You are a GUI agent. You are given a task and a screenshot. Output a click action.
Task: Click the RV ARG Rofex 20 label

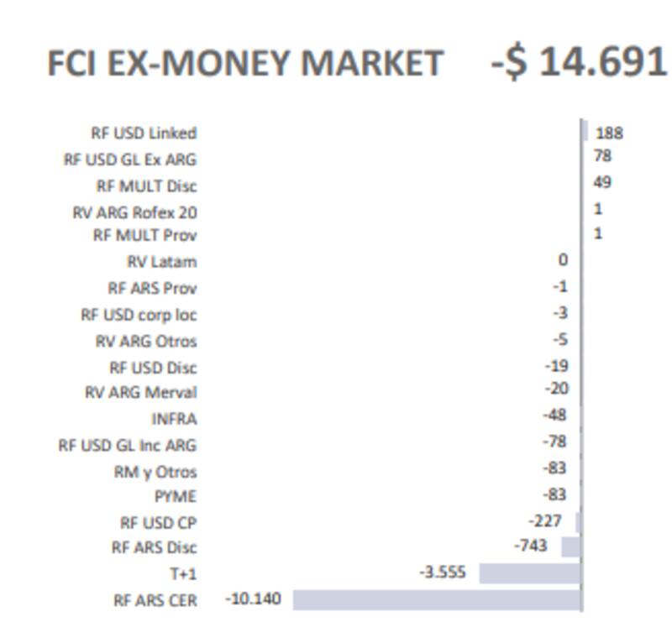click(134, 212)
